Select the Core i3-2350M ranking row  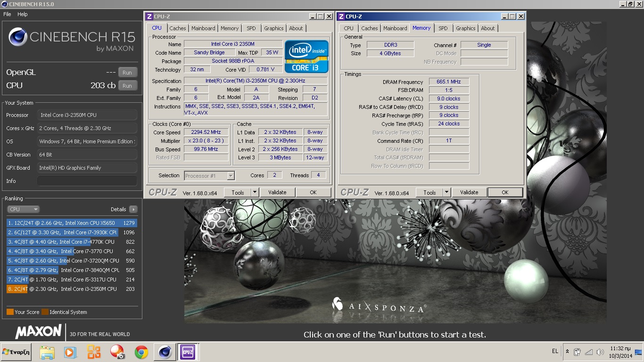coord(72,289)
